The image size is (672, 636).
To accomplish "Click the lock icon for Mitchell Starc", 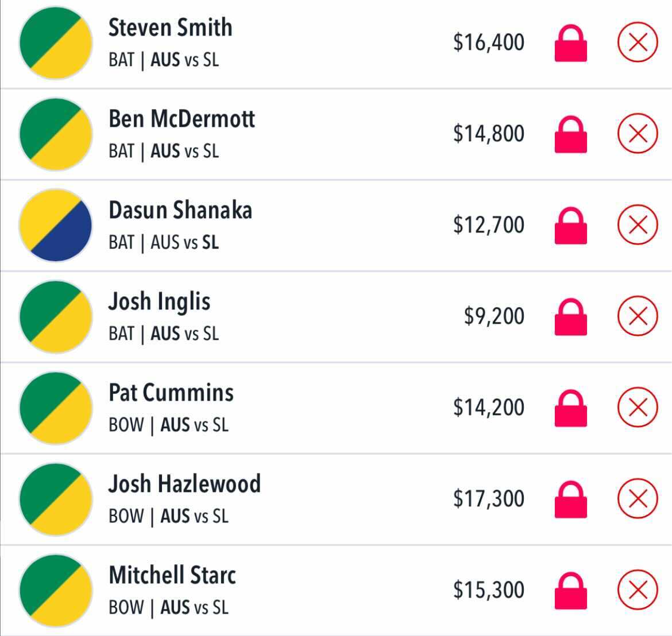I will pos(570,591).
